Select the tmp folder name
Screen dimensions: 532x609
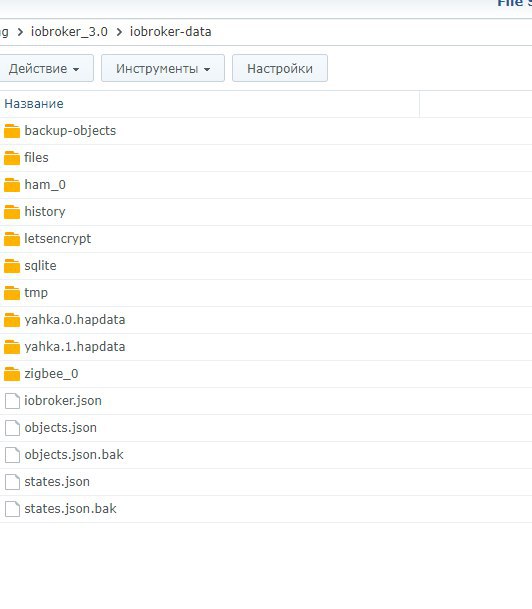36,293
